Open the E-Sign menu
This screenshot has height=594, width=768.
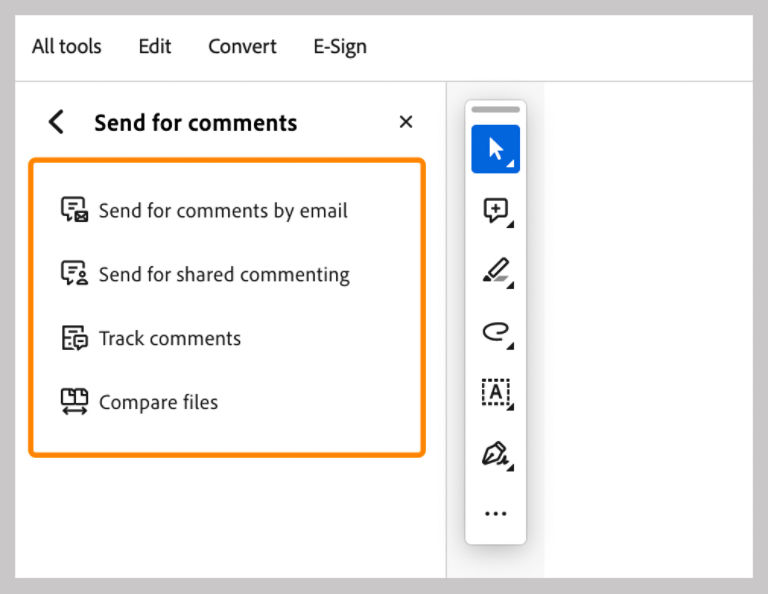[340, 47]
